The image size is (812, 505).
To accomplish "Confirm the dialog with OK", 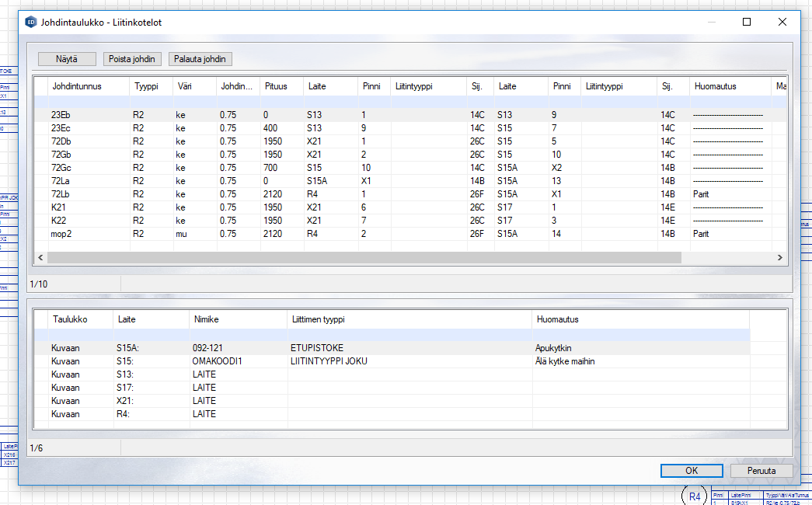I will [x=691, y=471].
